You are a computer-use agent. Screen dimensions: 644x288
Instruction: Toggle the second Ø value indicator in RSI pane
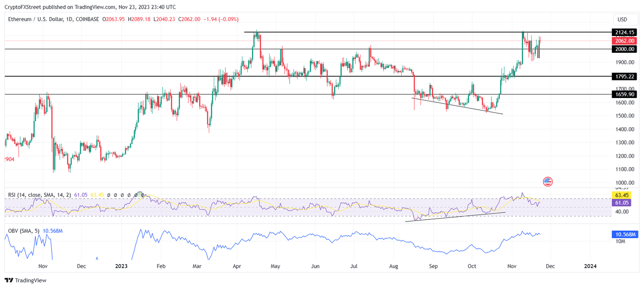pyautogui.click(x=116, y=194)
